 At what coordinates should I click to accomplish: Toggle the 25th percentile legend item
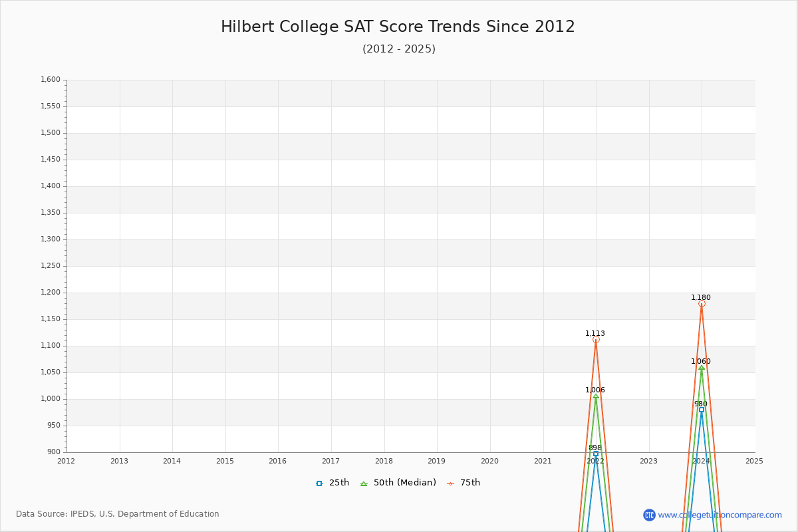(332, 483)
